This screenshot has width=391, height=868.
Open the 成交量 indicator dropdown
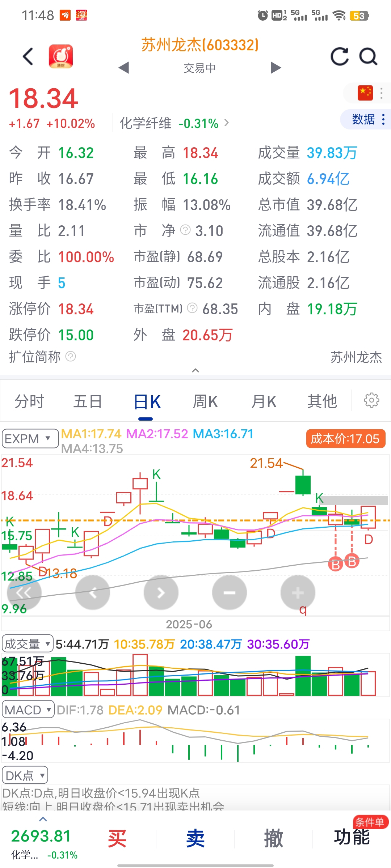(28, 644)
